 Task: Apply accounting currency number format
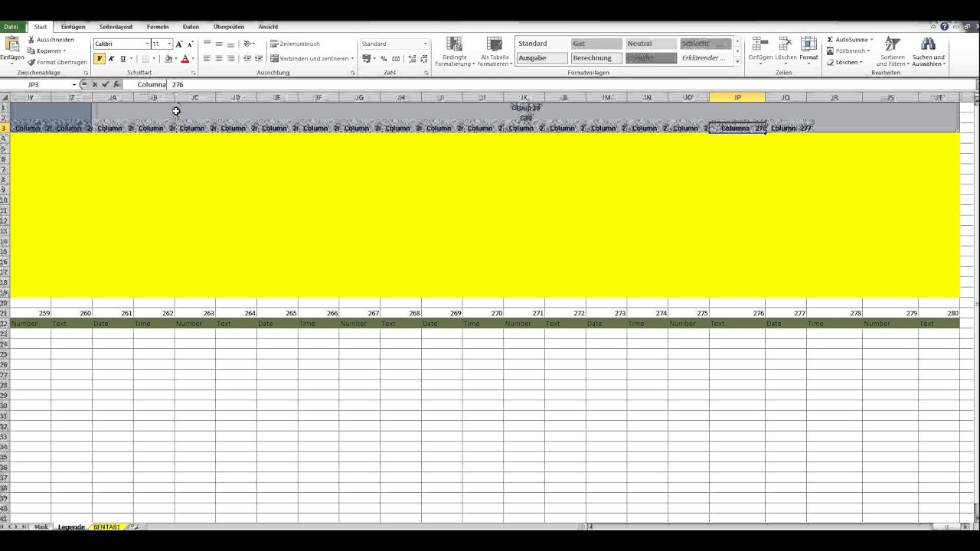(367, 58)
